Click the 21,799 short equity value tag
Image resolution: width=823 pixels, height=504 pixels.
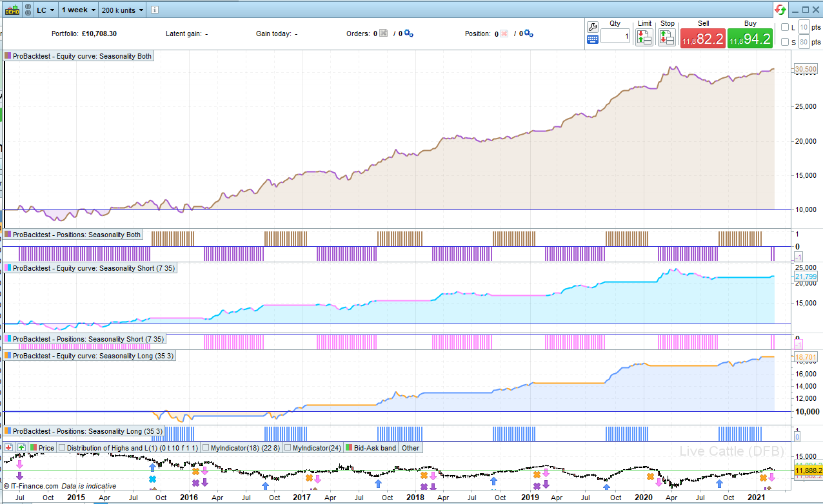click(x=805, y=276)
